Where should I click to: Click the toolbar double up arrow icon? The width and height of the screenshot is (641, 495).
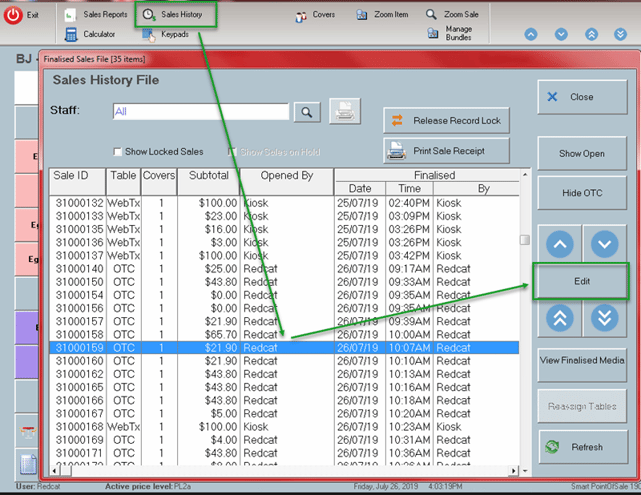click(592, 34)
